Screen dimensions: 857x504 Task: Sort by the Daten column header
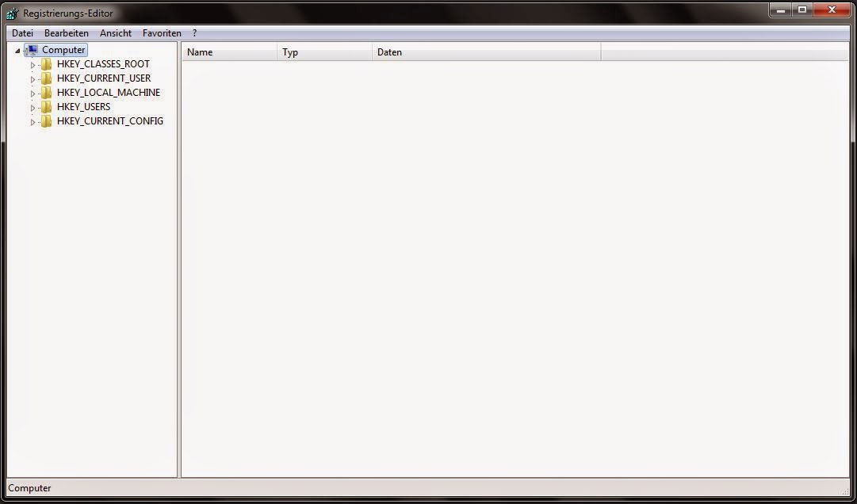[487, 52]
